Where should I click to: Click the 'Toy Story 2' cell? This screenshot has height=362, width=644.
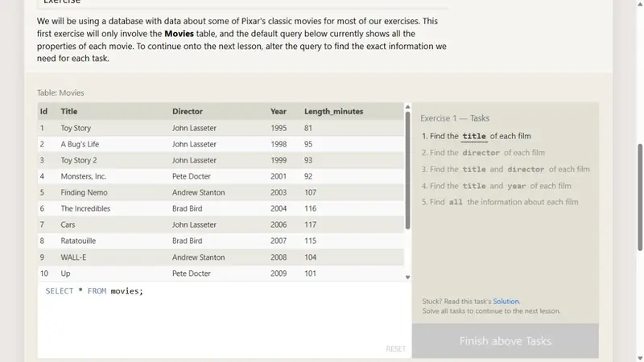point(79,160)
